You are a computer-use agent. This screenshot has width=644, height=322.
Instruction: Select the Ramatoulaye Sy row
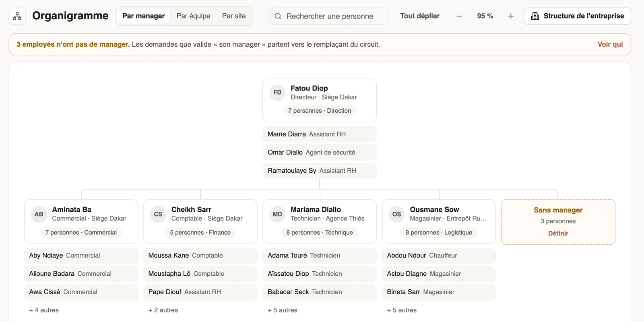320,171
